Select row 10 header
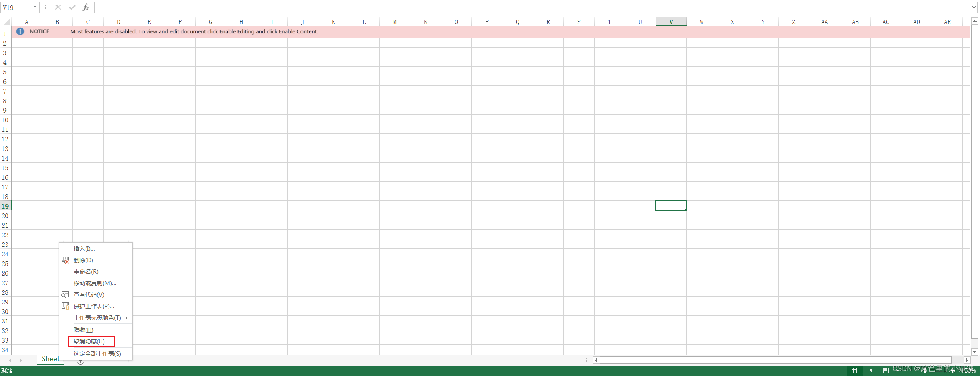980x376 pixels. 5,120
